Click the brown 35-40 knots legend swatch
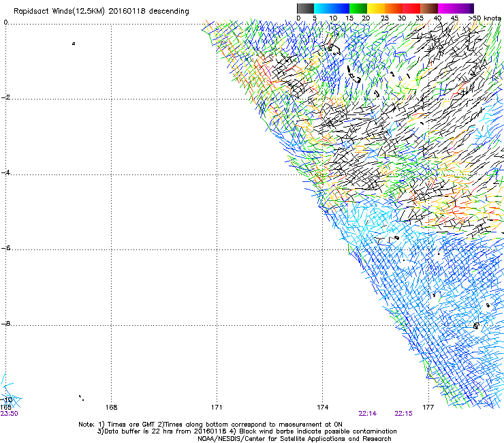Image resolution: width=504 pixels, height=443 pixels. [429, 8]
